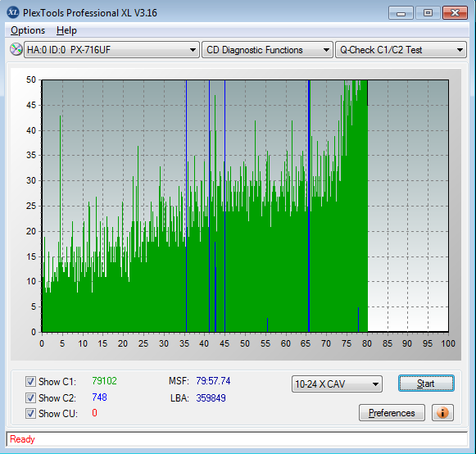Open the CD Diagnostic Functions dropdown
This screenshot has height=454, width=476.
pyautogui.click(x=267, y=49)
